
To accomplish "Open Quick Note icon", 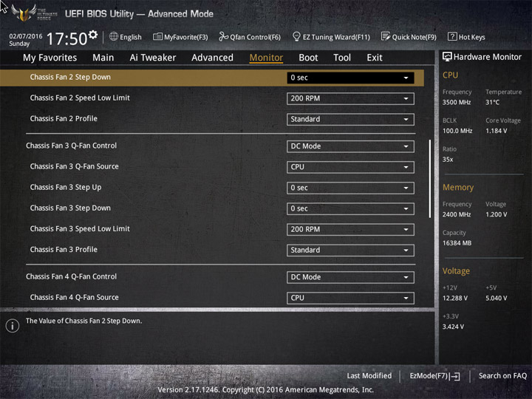I will point(386,36).
